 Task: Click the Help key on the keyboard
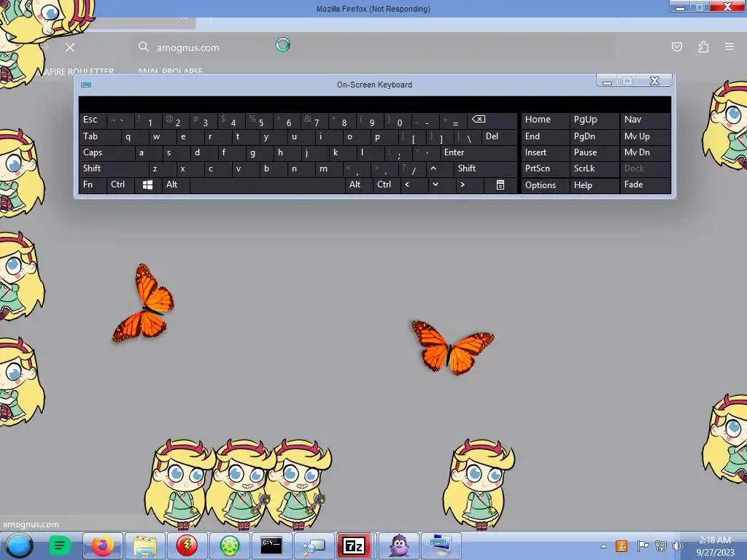tap(595, 185)
